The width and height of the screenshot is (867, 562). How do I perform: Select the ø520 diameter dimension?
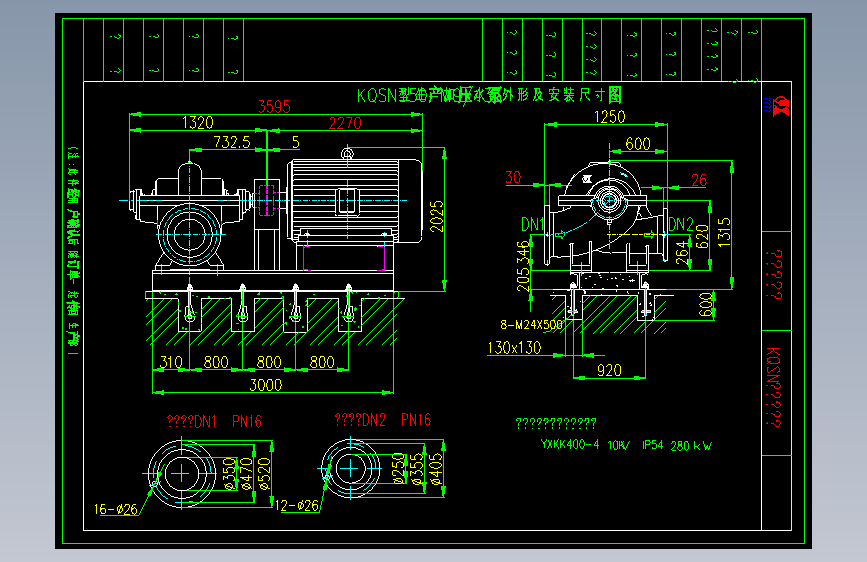[x=264, y=473]
